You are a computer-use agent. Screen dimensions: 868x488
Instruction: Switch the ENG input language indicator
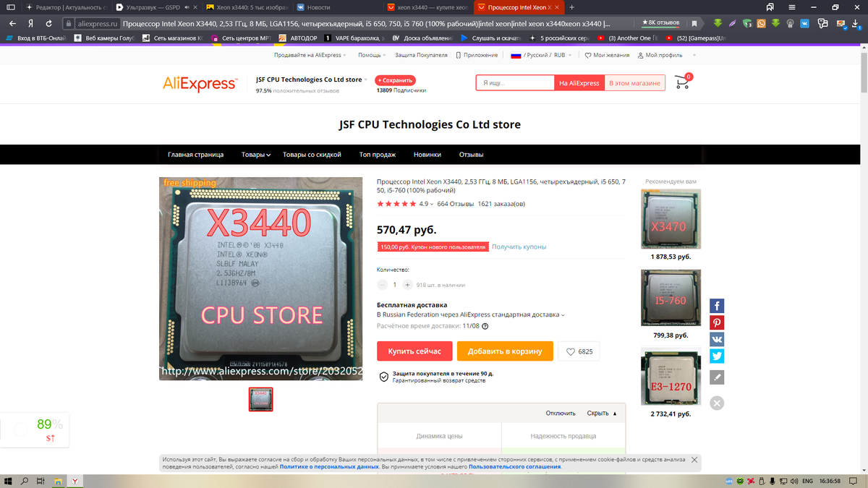[808, 481]
